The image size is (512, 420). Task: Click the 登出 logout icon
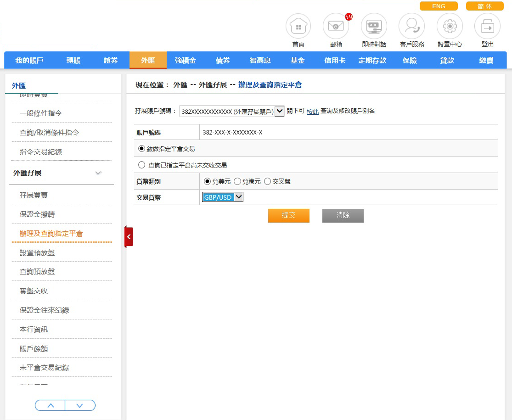[x=487, y=27]
